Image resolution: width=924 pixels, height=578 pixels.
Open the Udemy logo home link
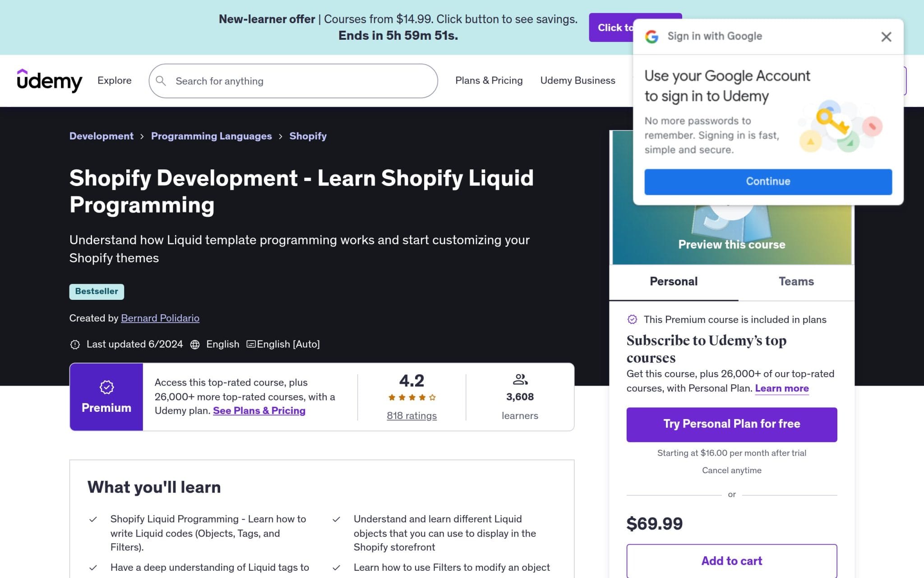click(50, 81)
